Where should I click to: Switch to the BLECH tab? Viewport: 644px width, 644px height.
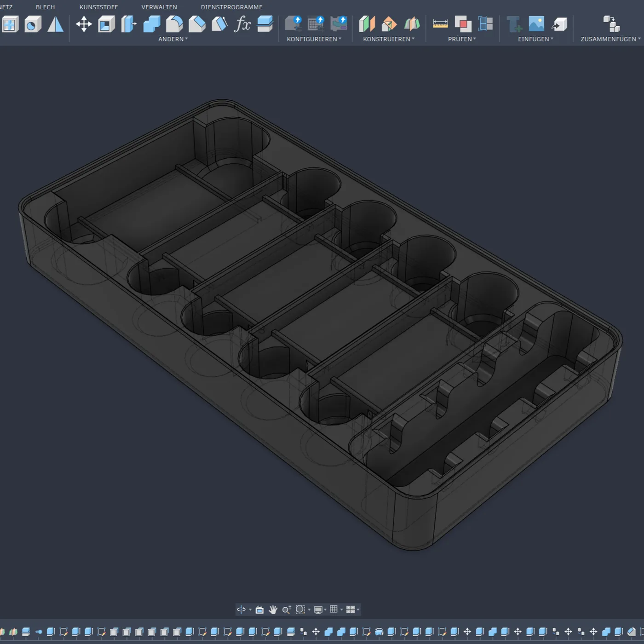(x=45, y=7)
